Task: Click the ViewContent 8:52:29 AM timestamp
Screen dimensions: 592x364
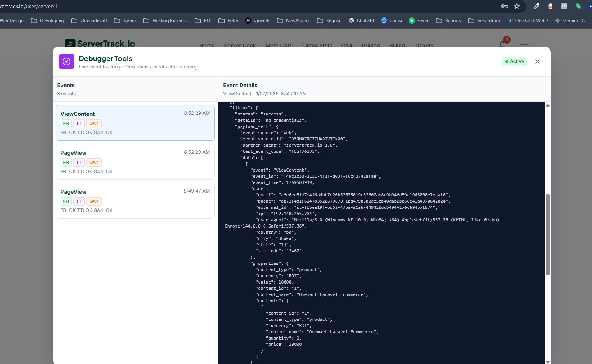Action: tap(197, 113)
